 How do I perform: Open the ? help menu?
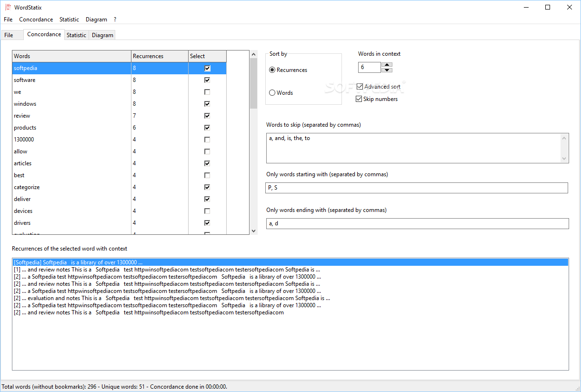click(x=115, y=20)
